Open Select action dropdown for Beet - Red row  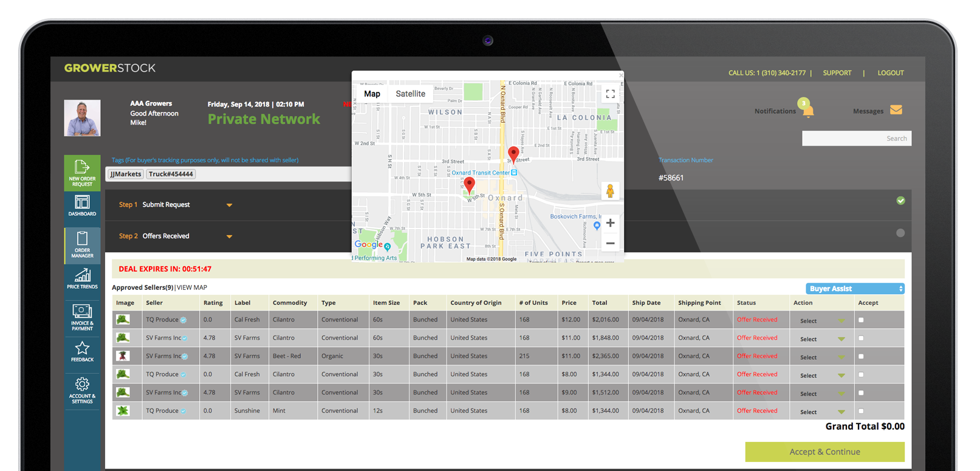coord(822,357)
